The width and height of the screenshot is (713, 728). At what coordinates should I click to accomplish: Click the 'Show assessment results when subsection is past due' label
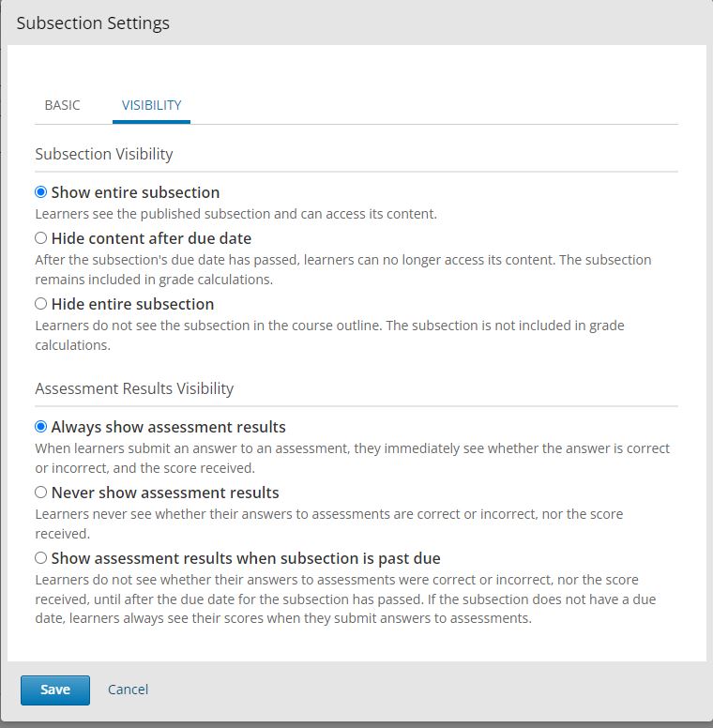point(246,558)
